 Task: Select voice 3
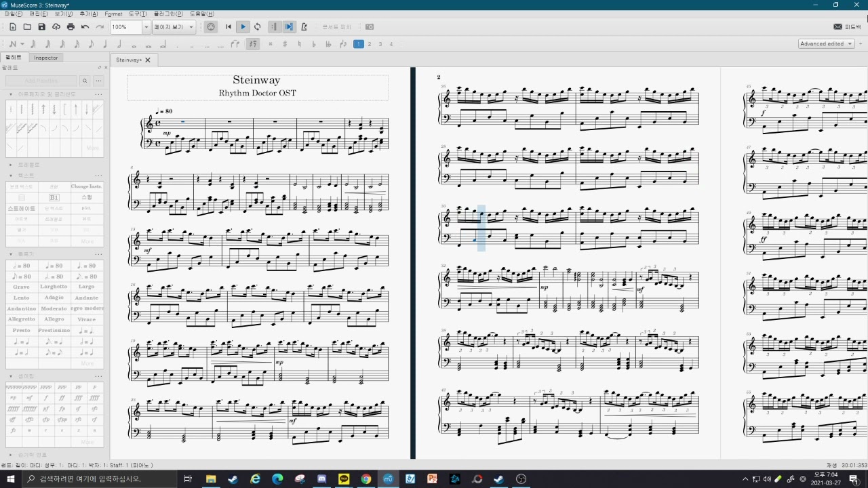click(380, 44)
